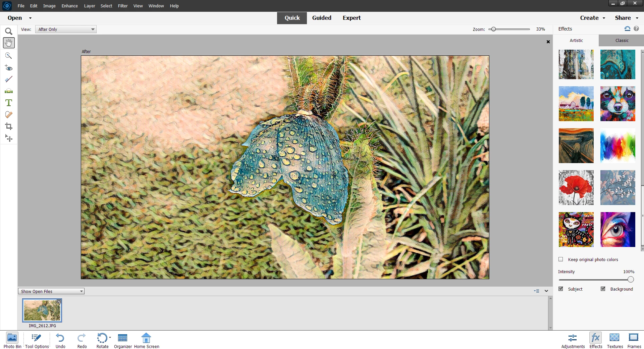Select the Whiten Teeth tool

click(x=9, y=79)
